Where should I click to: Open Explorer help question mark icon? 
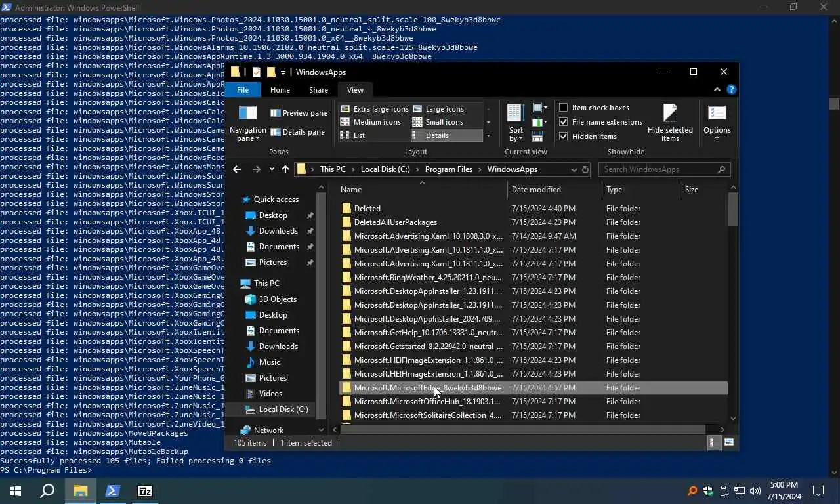(x=731, y=90)
